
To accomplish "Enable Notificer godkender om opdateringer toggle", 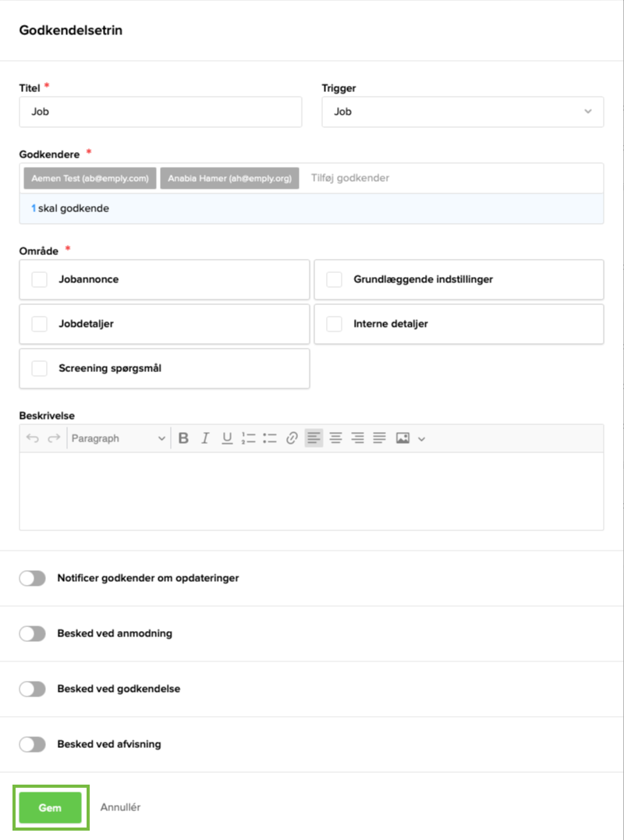I will coord(33,579).
